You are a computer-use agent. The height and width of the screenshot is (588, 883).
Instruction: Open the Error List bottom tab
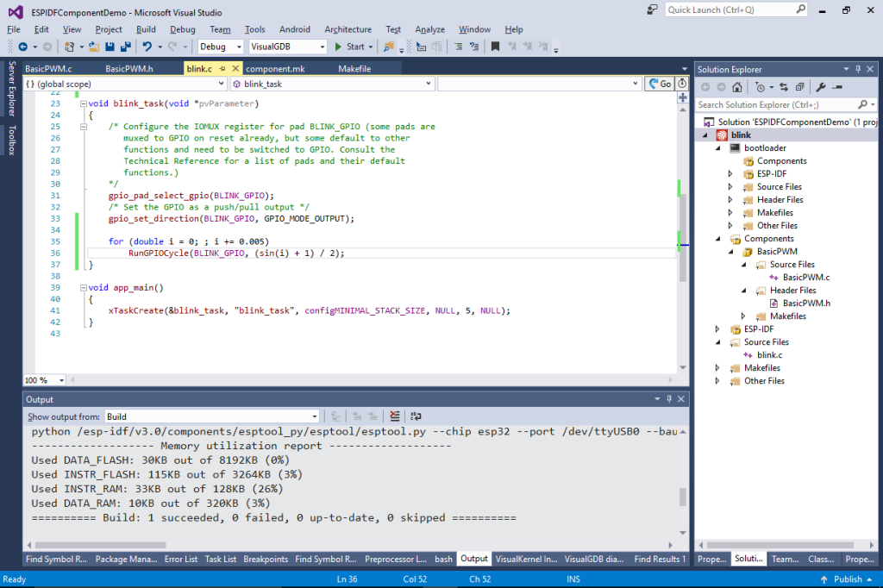click(x=181, y=559)
